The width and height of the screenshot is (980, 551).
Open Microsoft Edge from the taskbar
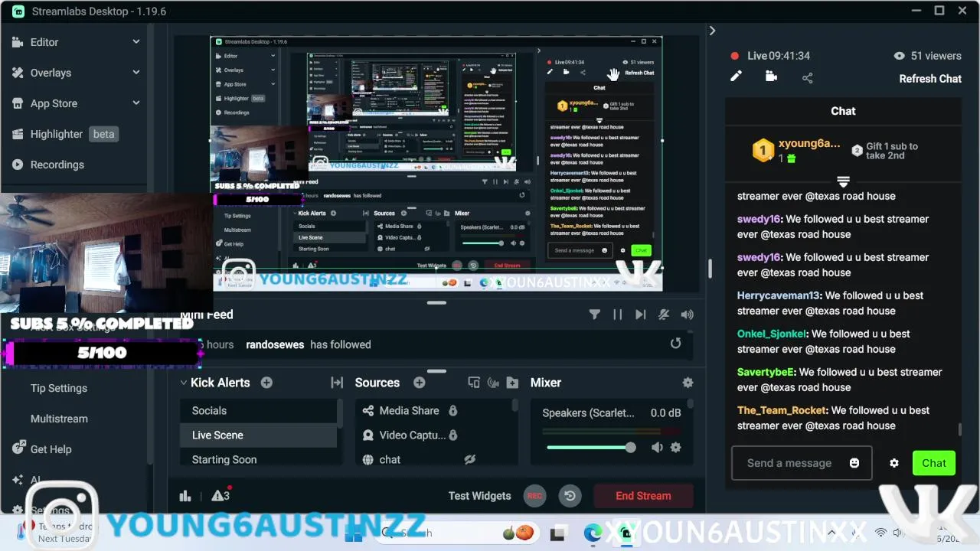coord(593,533)
